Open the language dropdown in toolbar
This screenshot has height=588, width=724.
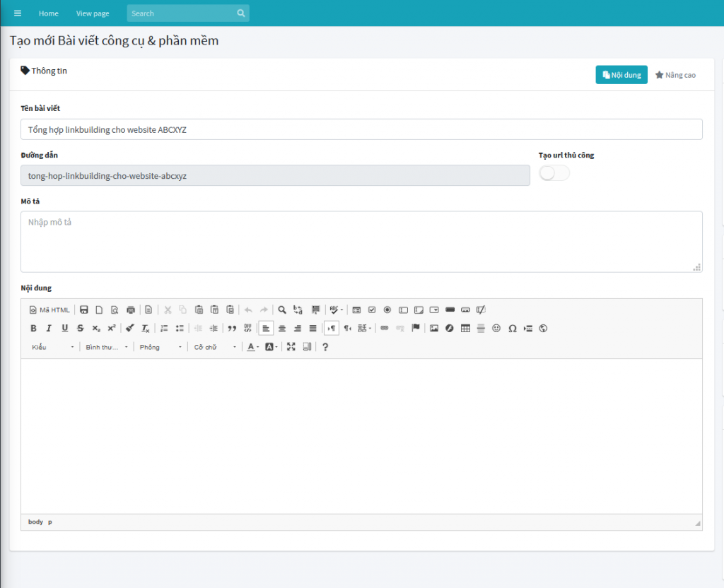coord(364,328)
